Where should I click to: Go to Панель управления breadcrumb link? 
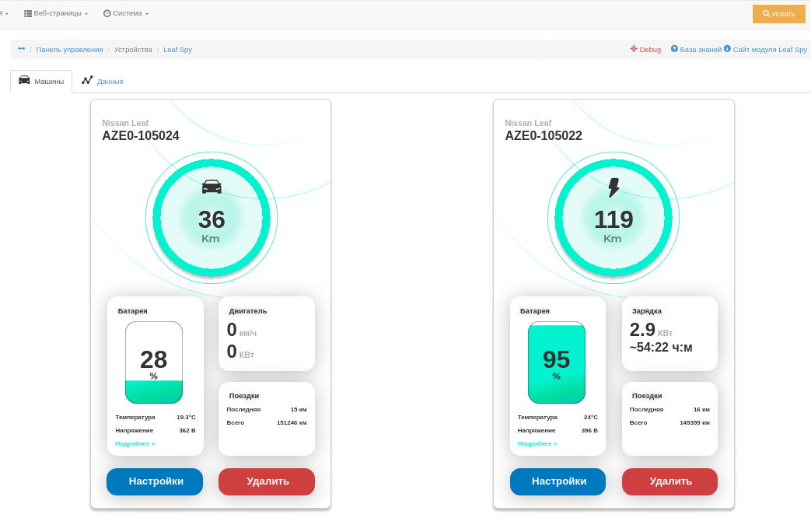coord(69,50)
